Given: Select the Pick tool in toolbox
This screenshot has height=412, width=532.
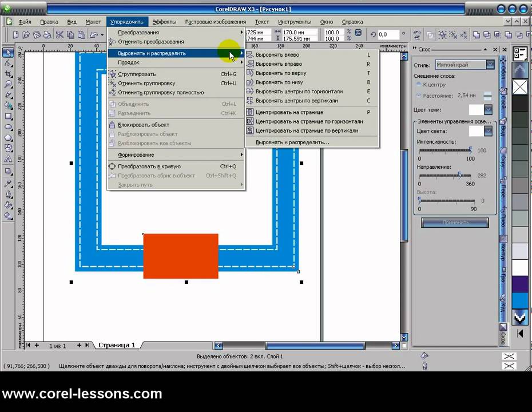Looking at the screenshot, I should (x=8, y=52).
